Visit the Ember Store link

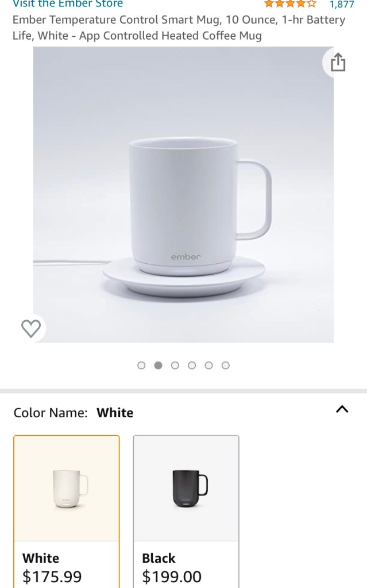point(68,4)
